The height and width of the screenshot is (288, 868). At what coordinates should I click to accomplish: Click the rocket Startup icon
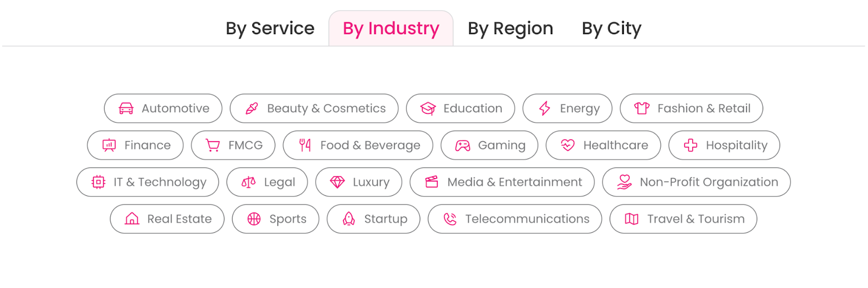349,219
